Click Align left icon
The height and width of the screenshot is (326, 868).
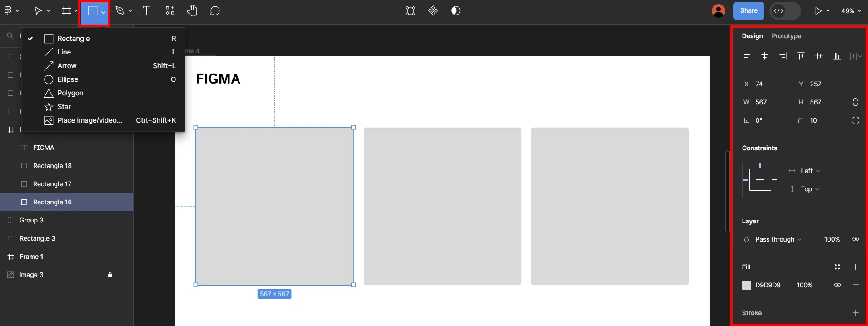746,56
